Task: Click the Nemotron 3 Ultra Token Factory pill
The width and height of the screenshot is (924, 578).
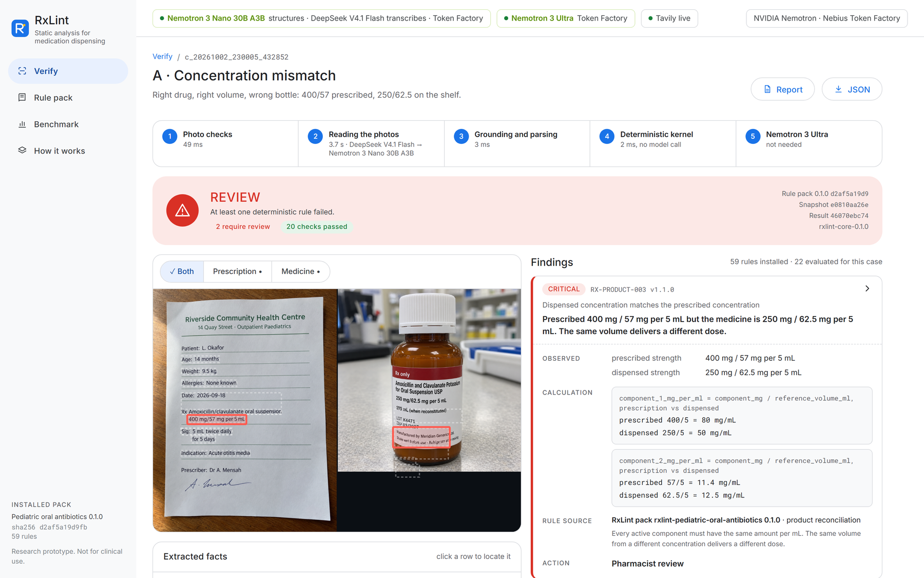Action: click(566, 18)
